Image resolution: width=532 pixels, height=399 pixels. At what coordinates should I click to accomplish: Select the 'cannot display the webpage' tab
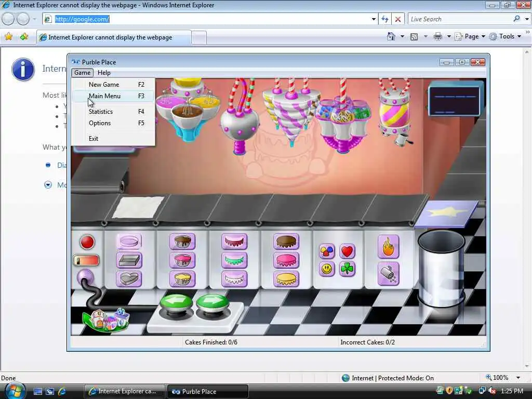(114, 37)
